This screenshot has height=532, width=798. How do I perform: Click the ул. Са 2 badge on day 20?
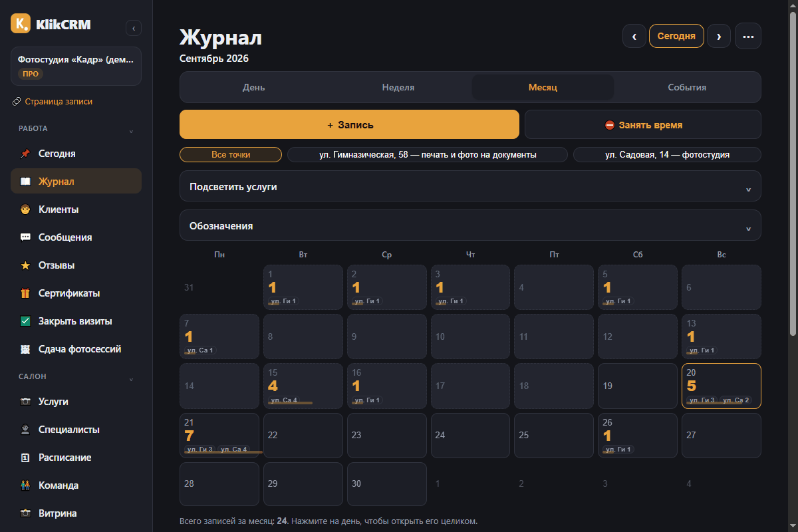click(735, 400)
